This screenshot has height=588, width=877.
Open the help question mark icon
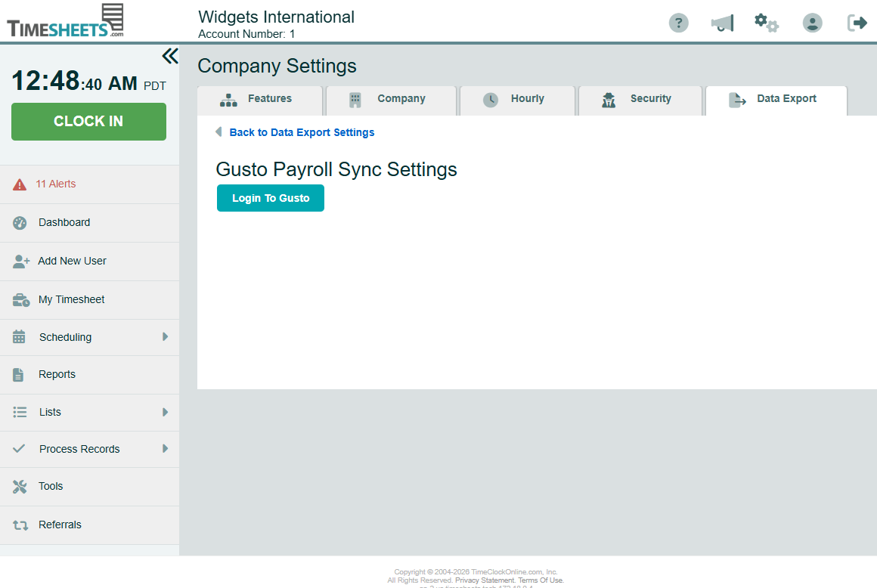[678, 23]
